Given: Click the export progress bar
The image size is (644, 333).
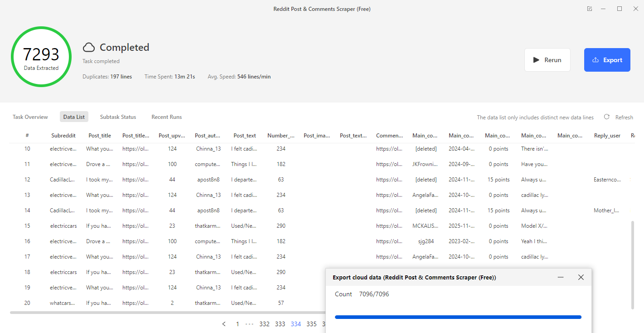Looking at the screenshot, I should (458, 317).
